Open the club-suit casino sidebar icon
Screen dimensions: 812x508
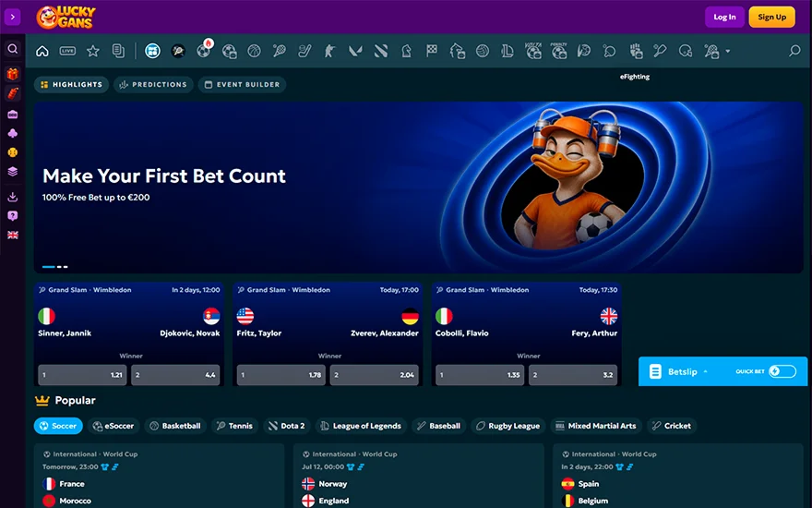(x=12, y=133)
